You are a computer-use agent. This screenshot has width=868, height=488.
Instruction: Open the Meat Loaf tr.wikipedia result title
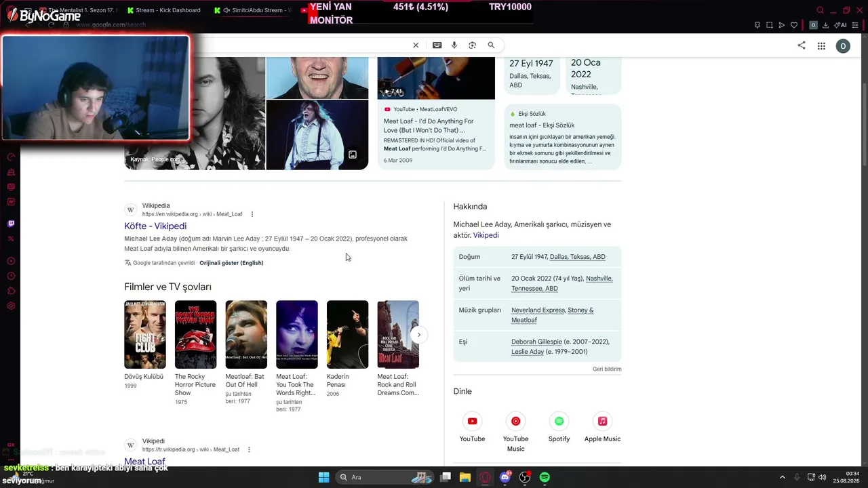[144, 462]
